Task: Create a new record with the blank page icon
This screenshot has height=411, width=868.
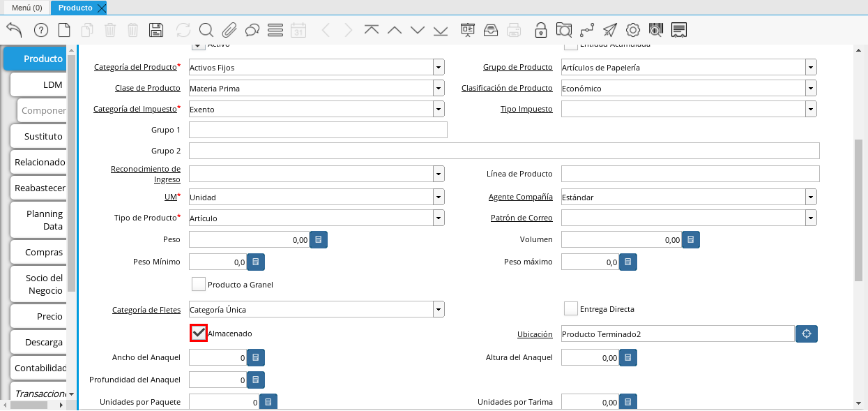Action: coord(64,30)
